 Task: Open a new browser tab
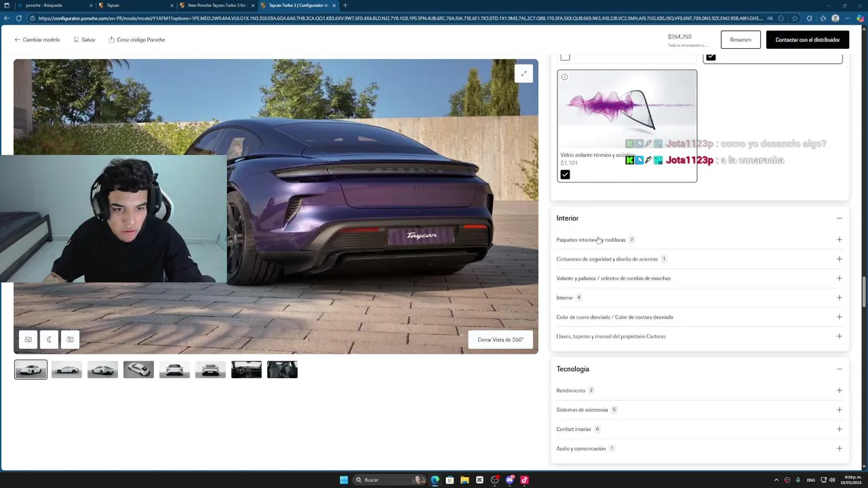(345, 5)
